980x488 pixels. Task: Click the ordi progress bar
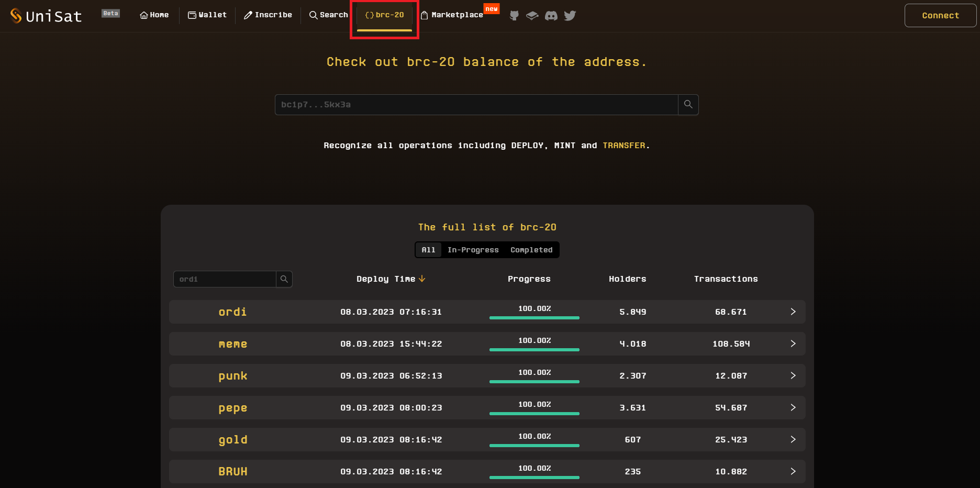click(x=534, y=317)
